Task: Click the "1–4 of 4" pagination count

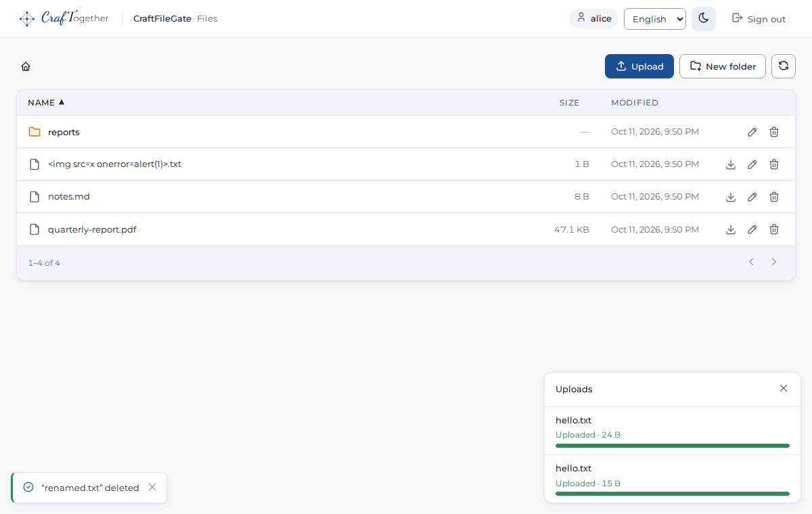Action: coord(44,262)
